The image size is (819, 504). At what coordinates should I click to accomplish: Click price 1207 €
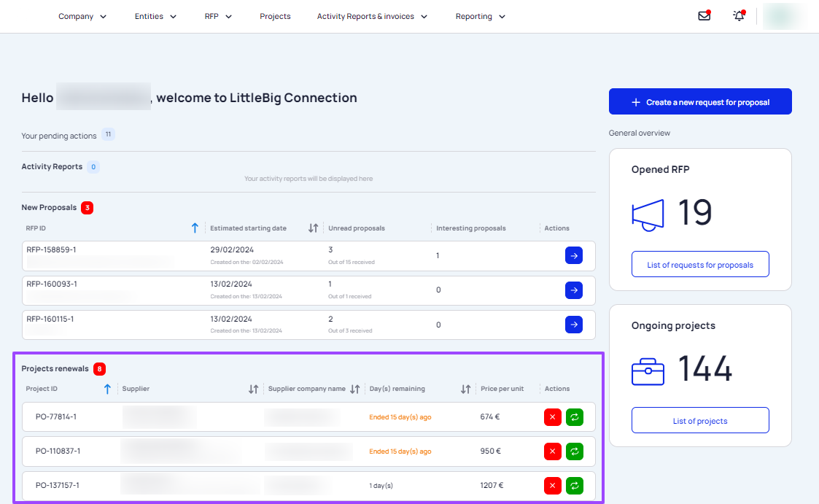coord(492,485)
